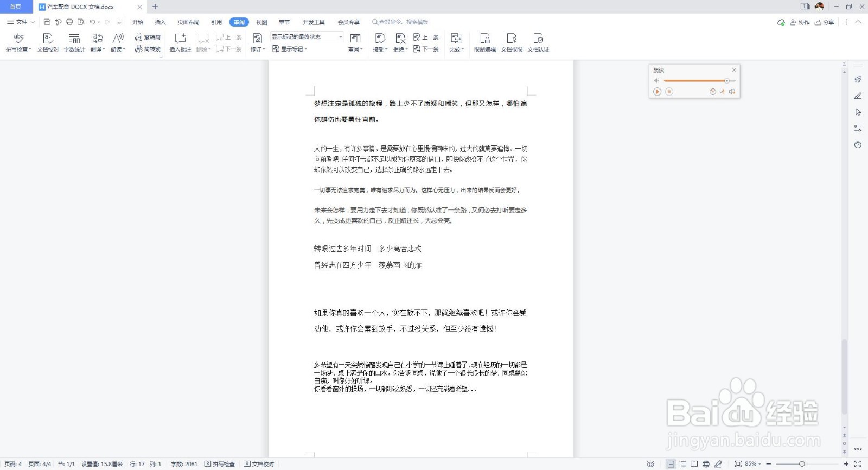
Task: Open the 显示标记的最终状态 combo box
Action: pyautogui.click(x=307, y=37)
